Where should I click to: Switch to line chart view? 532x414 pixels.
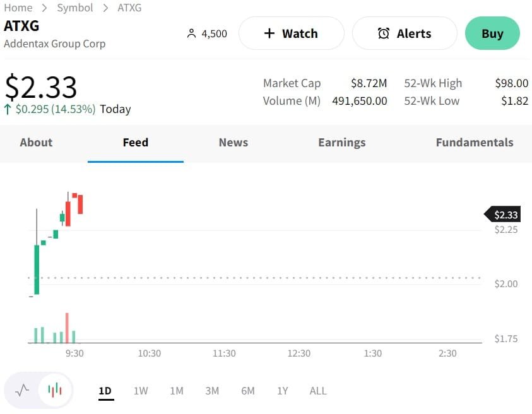(x=23, y=390)
